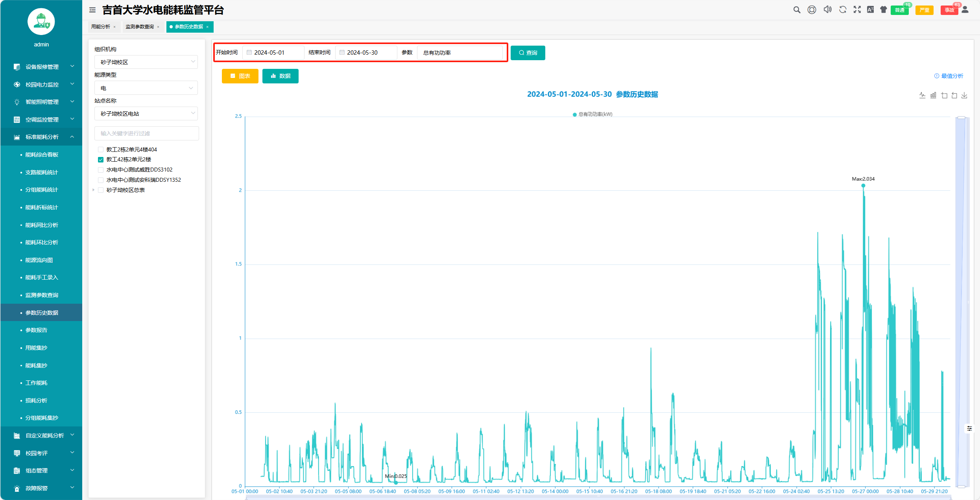Click the 数据 view button

point(280,76)
